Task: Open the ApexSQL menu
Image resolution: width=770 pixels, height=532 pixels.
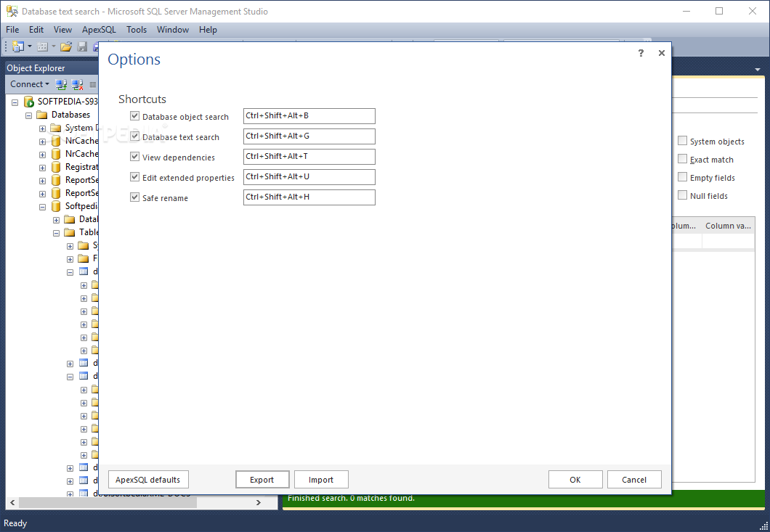Action: click(99, 30)
